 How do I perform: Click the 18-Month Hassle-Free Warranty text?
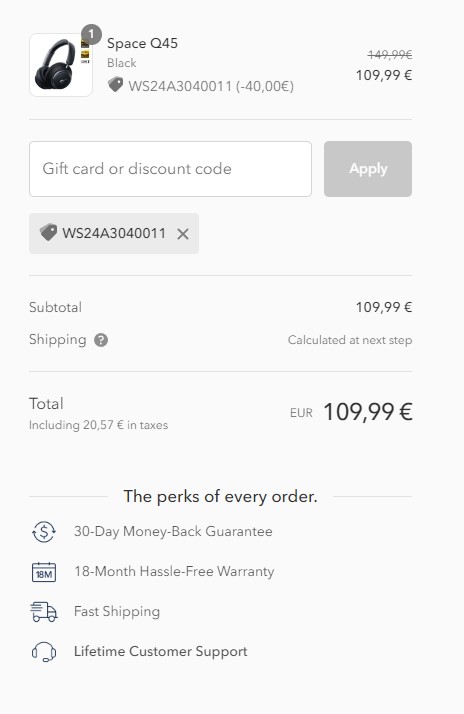click(174, 571)
